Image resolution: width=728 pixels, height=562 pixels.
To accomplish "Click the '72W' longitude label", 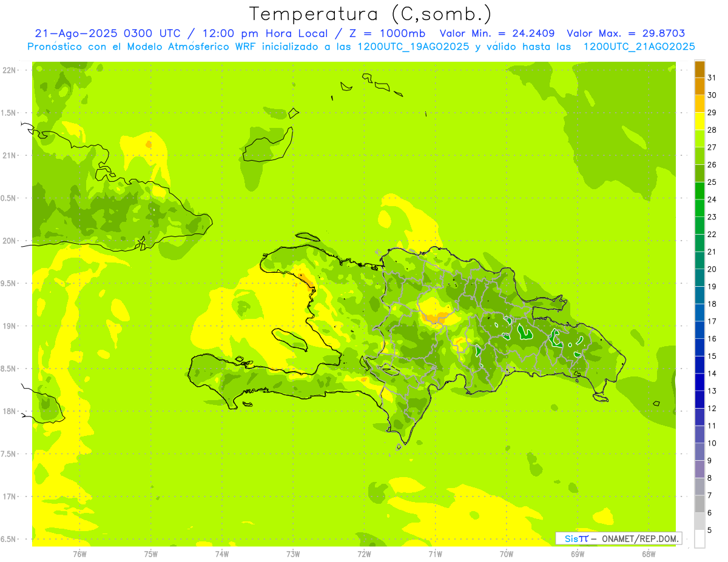I will (x=364, y=554).
